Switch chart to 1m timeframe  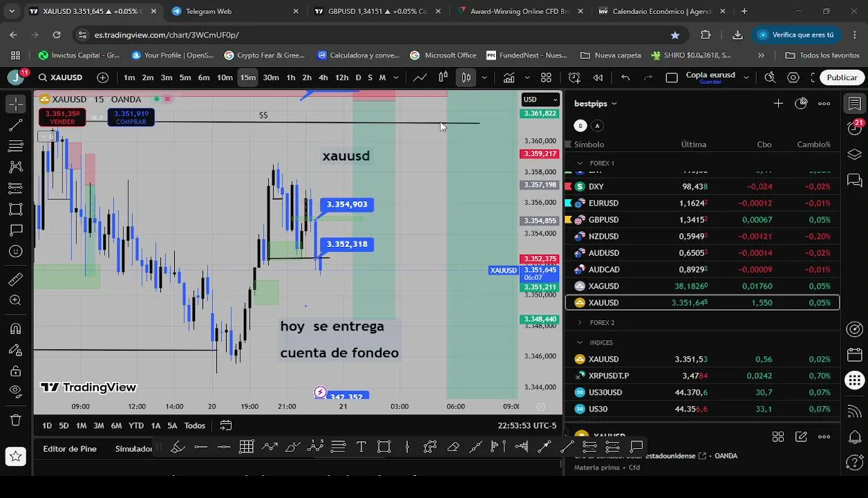129,77
